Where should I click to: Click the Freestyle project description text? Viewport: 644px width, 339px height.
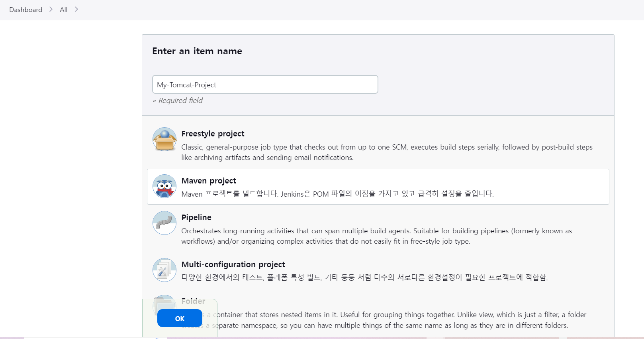click(x=387, y=152)
